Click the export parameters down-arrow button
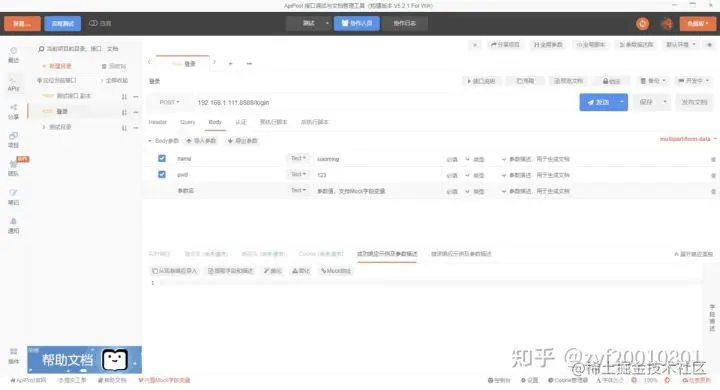The width and height of the screenshot is (720, 390). point(242,141)
